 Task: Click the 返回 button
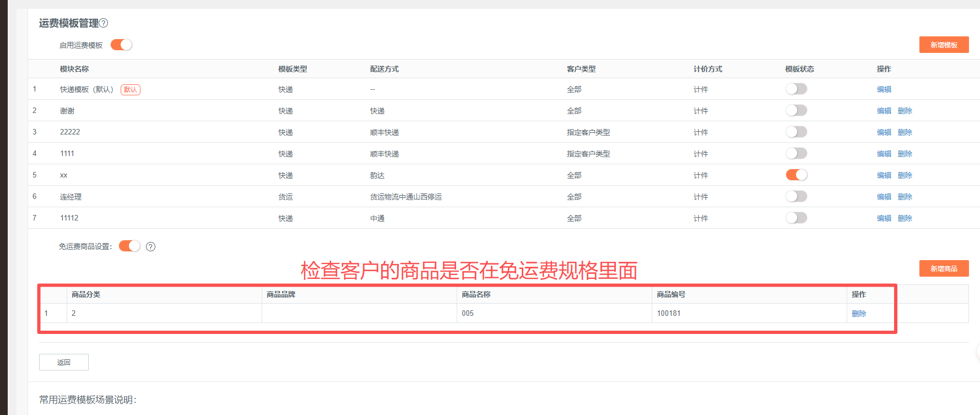[x=64, y=362]
